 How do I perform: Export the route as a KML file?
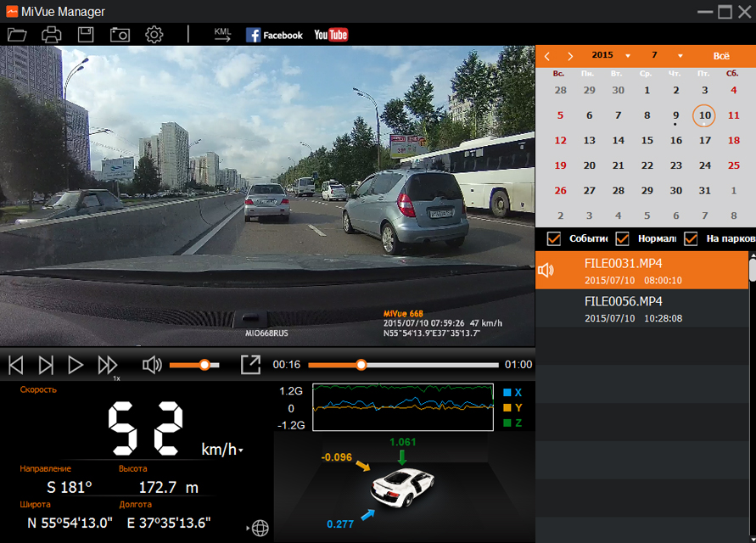(222, 34)
